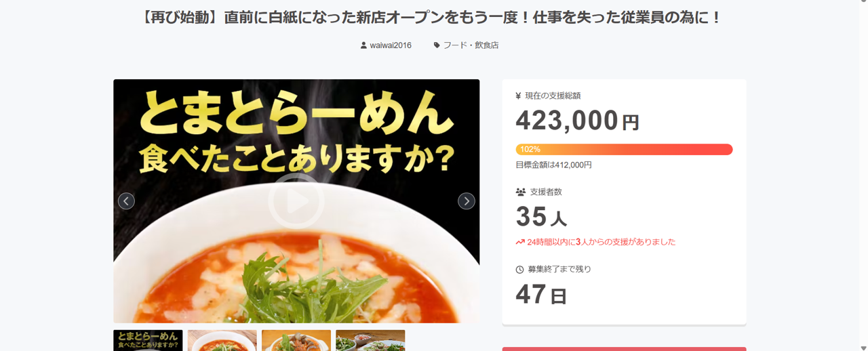Click the project title heading
The height and width of the screenshot is (351, 868).
432,18
